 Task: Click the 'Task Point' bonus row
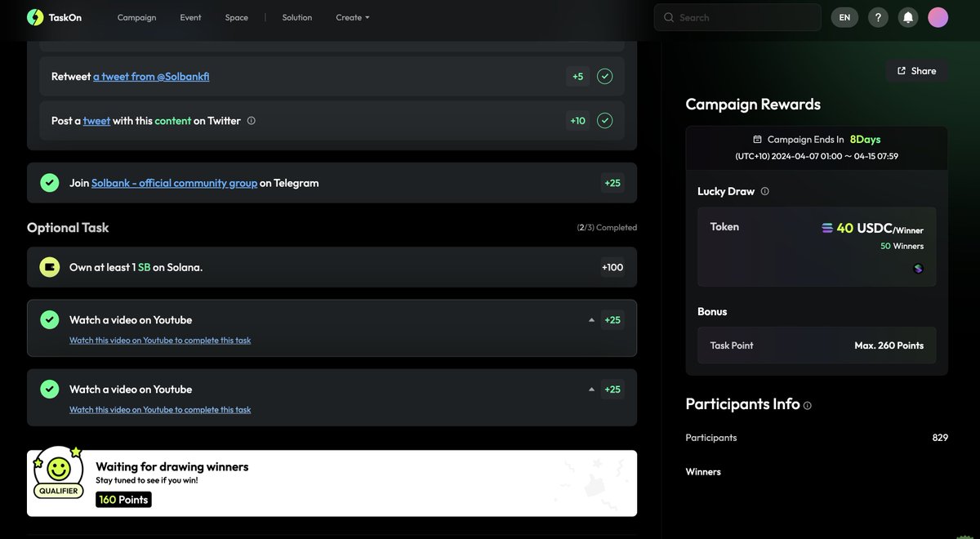[817, 345]
